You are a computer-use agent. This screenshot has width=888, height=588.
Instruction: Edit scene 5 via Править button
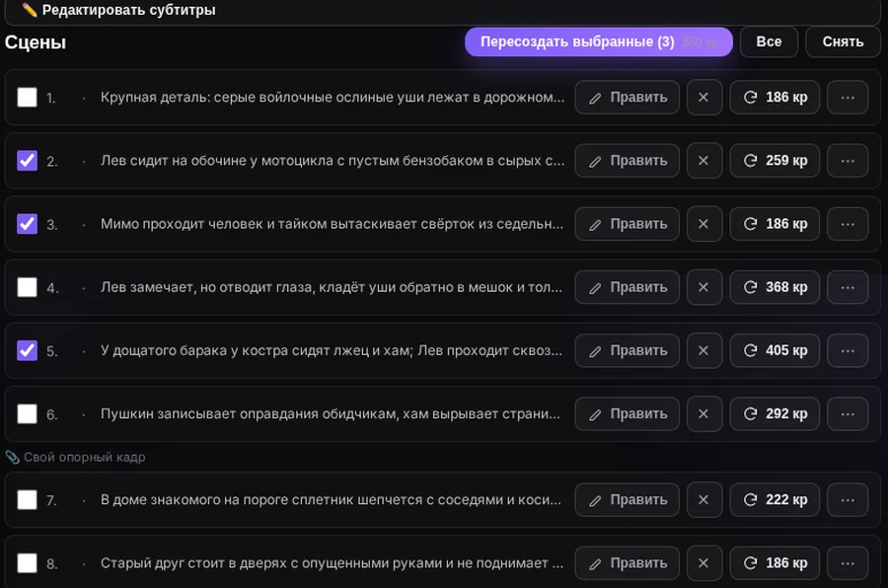coord(627,350)
